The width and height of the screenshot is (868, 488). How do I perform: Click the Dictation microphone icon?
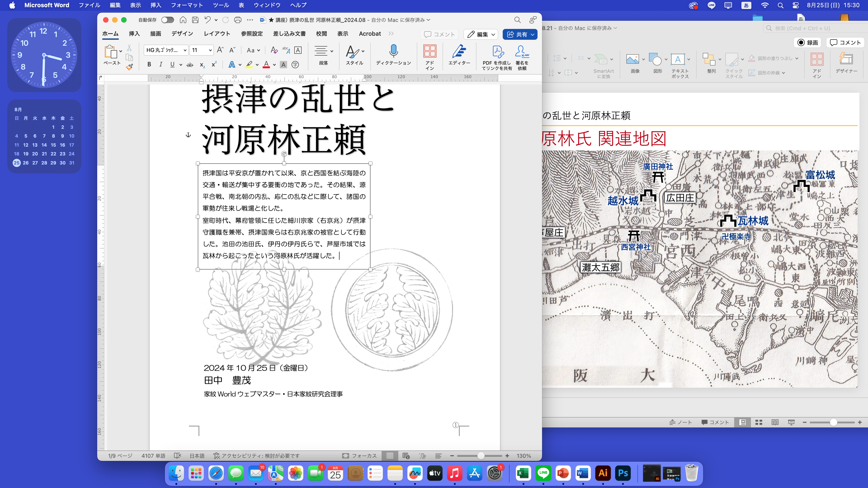[x=393, y=51]
